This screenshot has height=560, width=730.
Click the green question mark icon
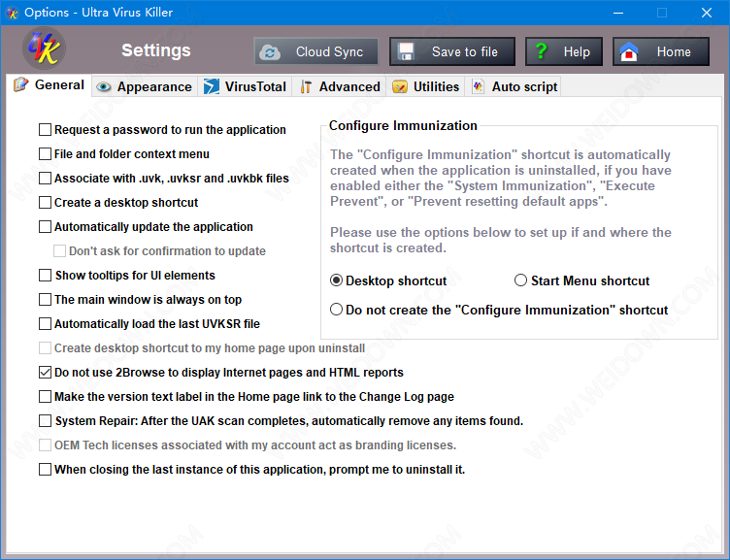[541, 50]
